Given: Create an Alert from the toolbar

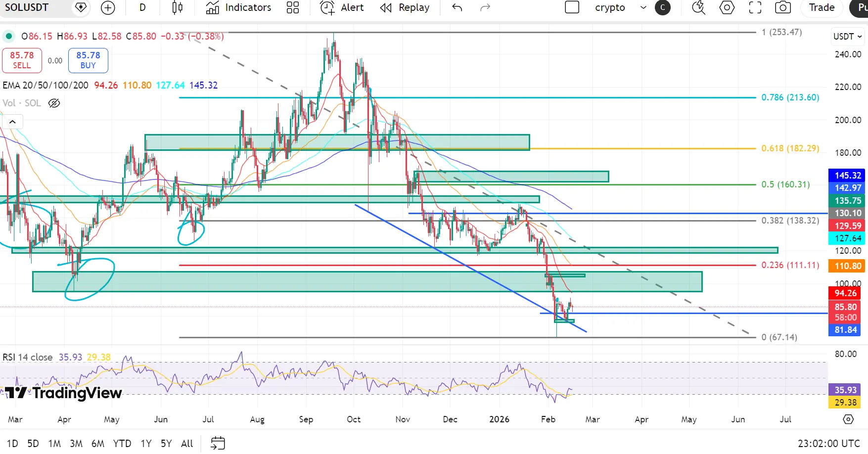Looking at the screenshot, I should pos(342,7).
